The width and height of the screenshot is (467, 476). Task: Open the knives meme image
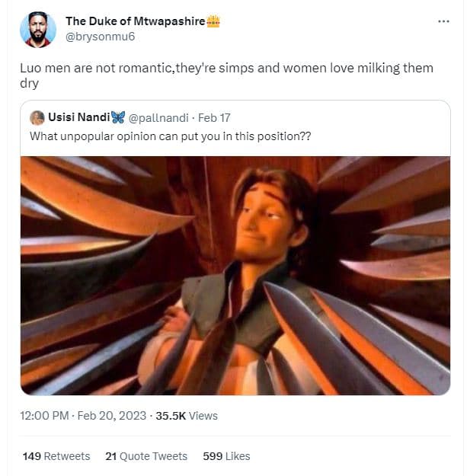pyautogui.click(x=235, y=275)
